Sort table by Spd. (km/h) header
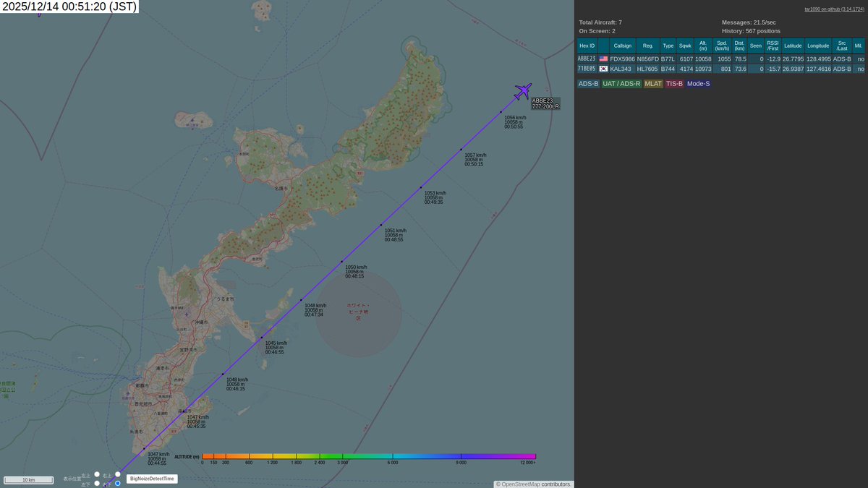 [723, 46]
